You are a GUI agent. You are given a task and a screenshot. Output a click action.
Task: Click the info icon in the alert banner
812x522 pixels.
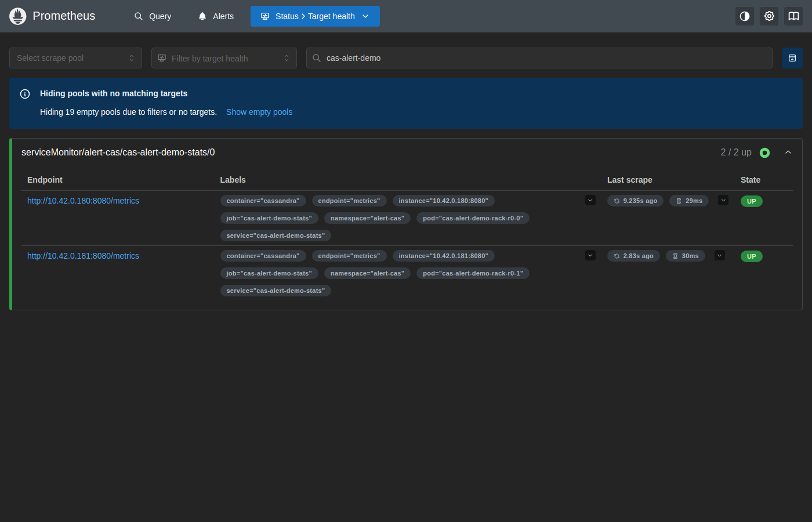(25, 94)
